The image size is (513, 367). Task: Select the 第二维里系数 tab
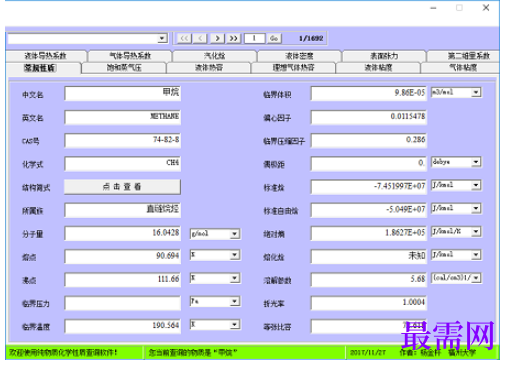[x=463, y=56]
